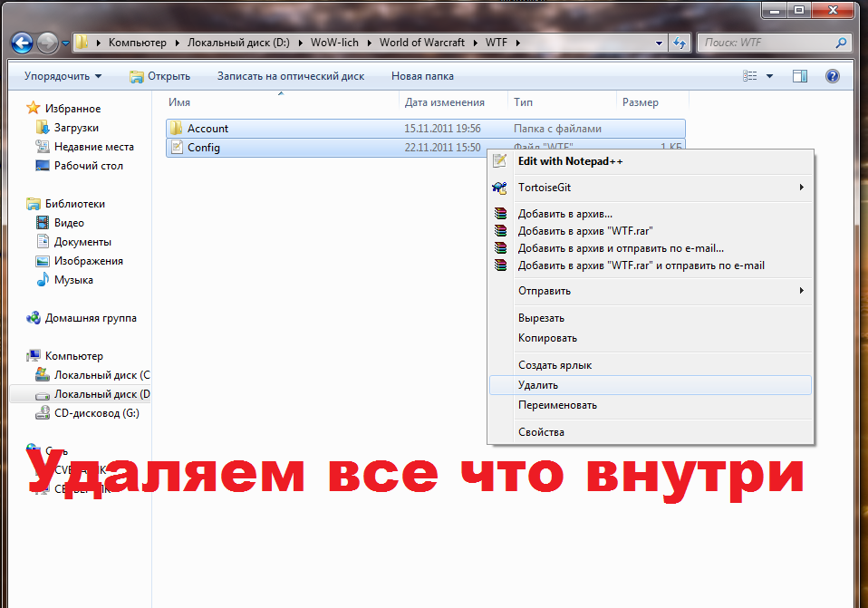The height and width of the screenshot is (608, 868).
Task: Click the folder icon in the address bar
Action: tap(82, 43)
